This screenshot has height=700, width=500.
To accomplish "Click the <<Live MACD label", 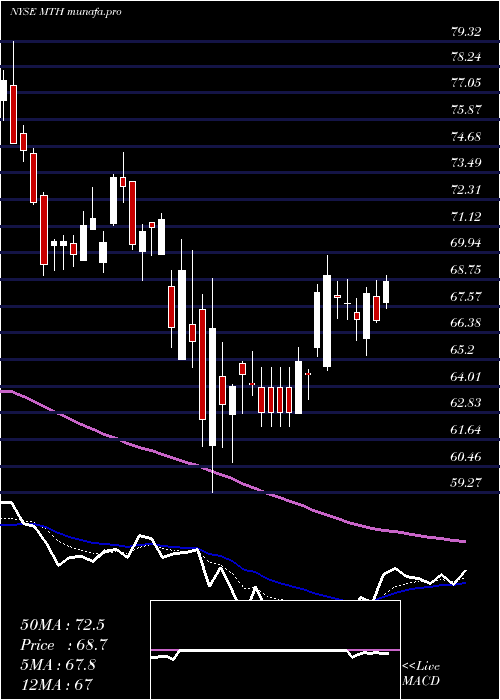I will click(x=421, y=674).
